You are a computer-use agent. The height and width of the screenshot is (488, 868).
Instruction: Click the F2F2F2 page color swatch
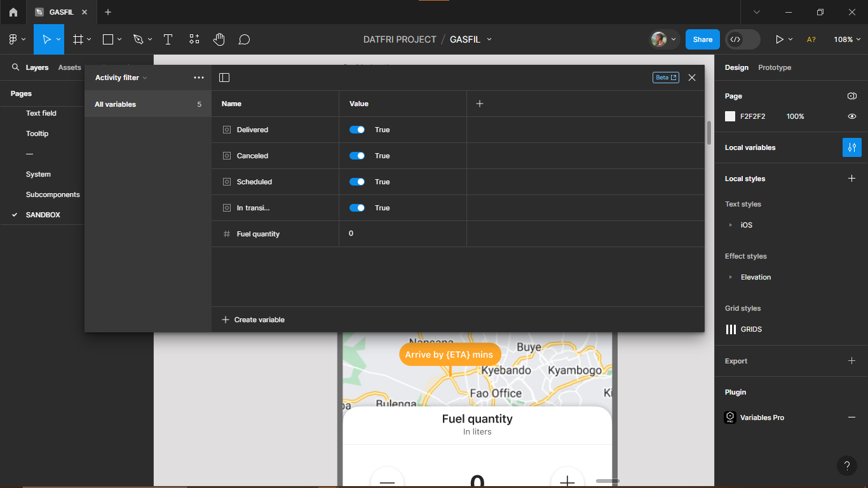pos(730,116)
